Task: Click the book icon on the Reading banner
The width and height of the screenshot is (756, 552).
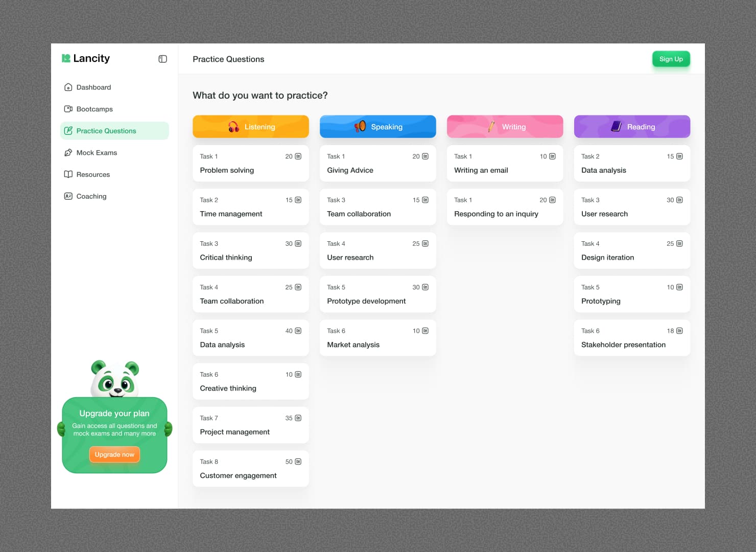Action: 615,127
